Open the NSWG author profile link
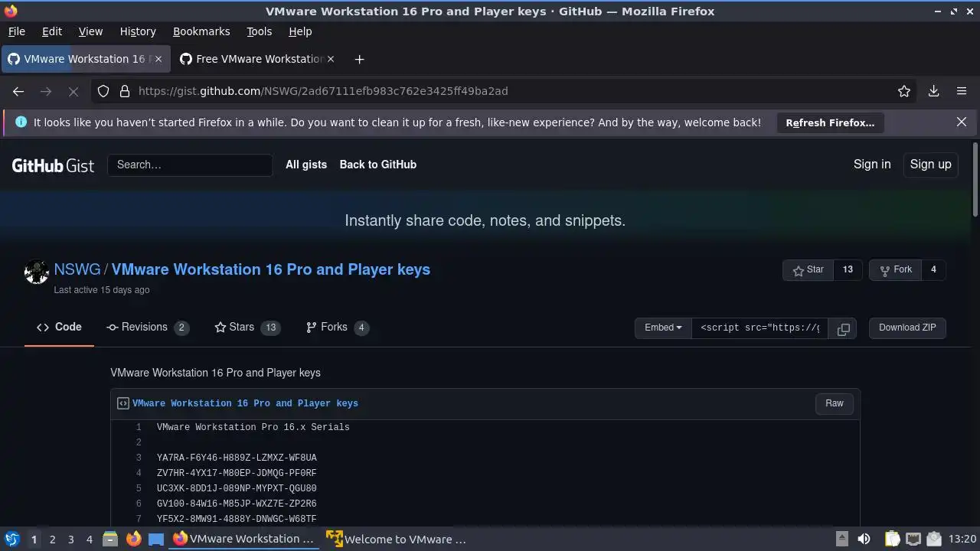The height and width of the screenshot is (551, 980). 77,269
